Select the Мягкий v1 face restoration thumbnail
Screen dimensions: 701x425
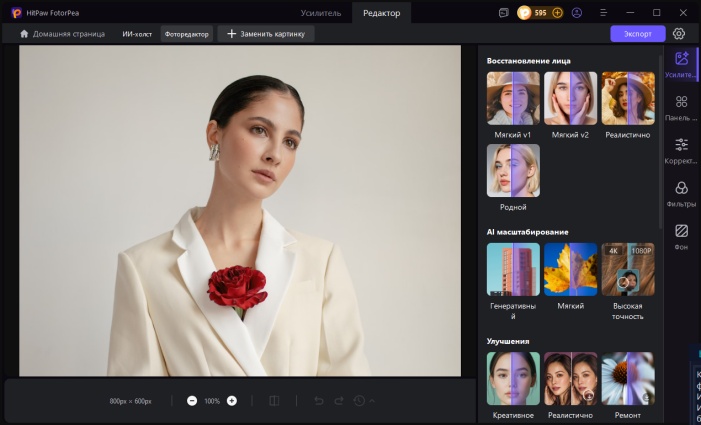pyautogui.click(x=513, y=98)
